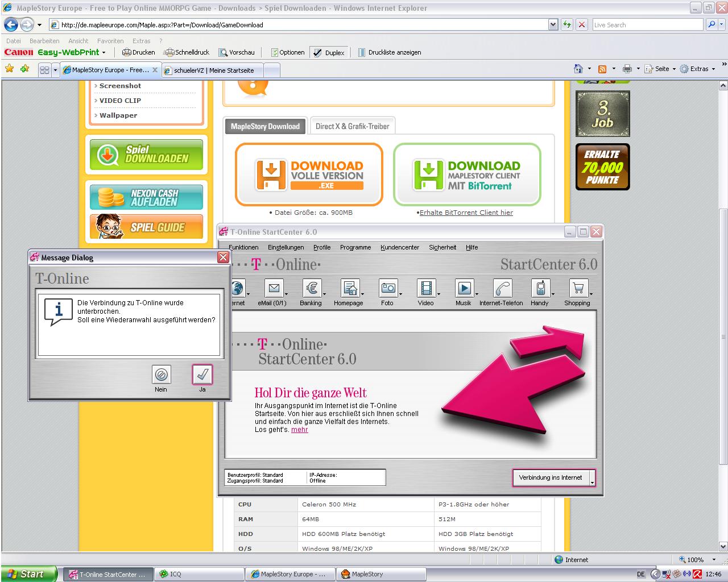Viewport: 728px width, 582px height.
Task: Expand the Verbindung ins Internet dropdown arrow
Action: 592,481
